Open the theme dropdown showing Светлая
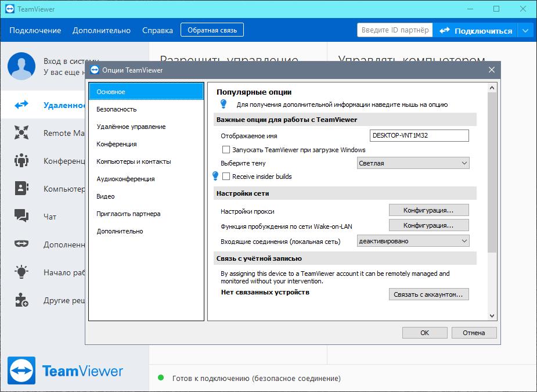 [413, 163]
